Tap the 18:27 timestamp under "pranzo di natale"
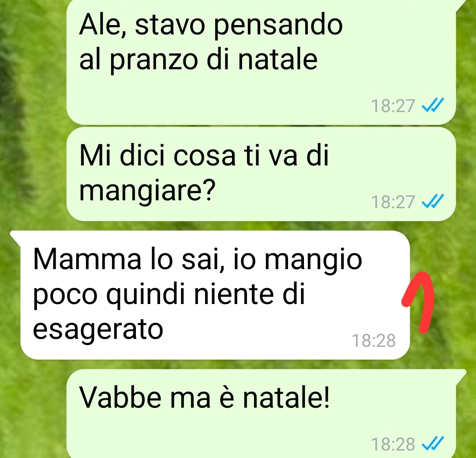The image size is (476, 458). pyautogui.click(x=393, y=106)
